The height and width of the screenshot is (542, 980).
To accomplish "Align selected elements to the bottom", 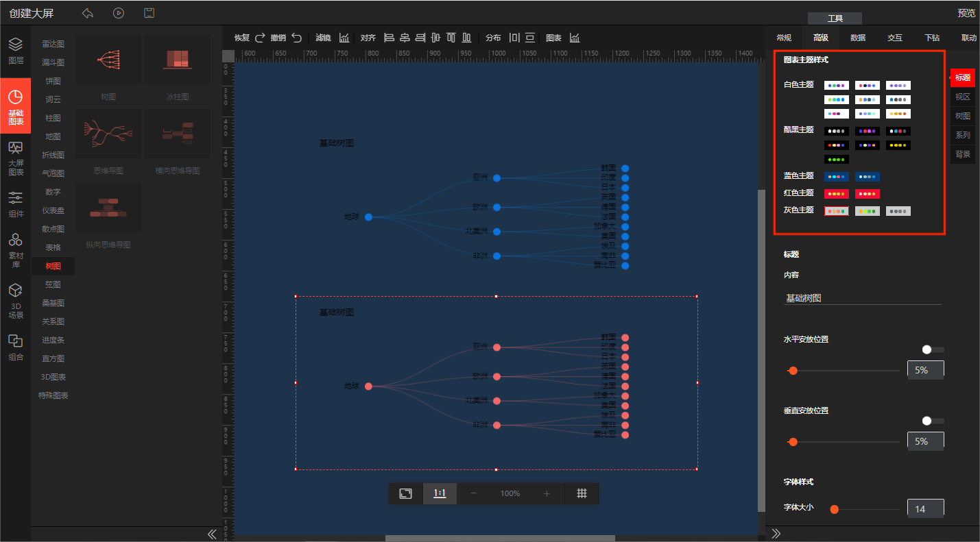I will tap(467, 38).
